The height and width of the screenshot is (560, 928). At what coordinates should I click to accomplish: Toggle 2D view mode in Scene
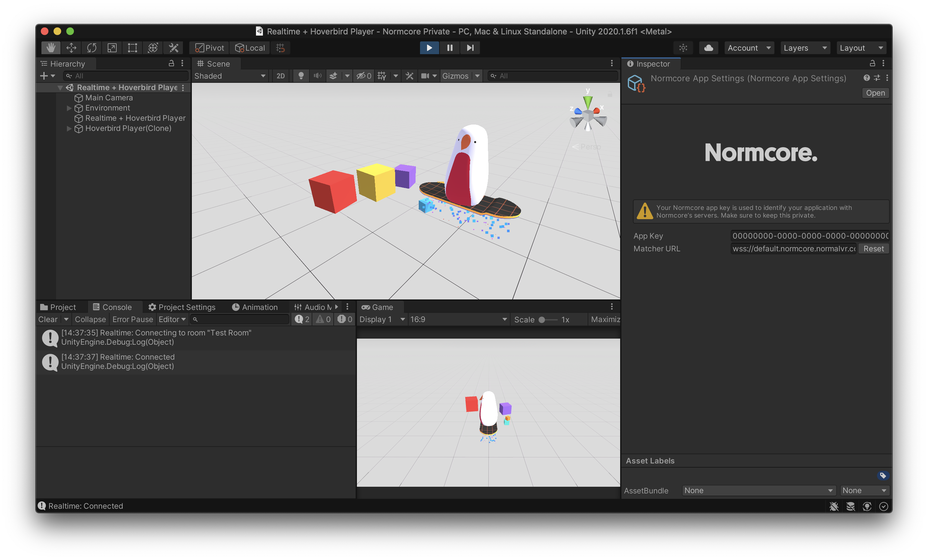(x=280, y=76)
